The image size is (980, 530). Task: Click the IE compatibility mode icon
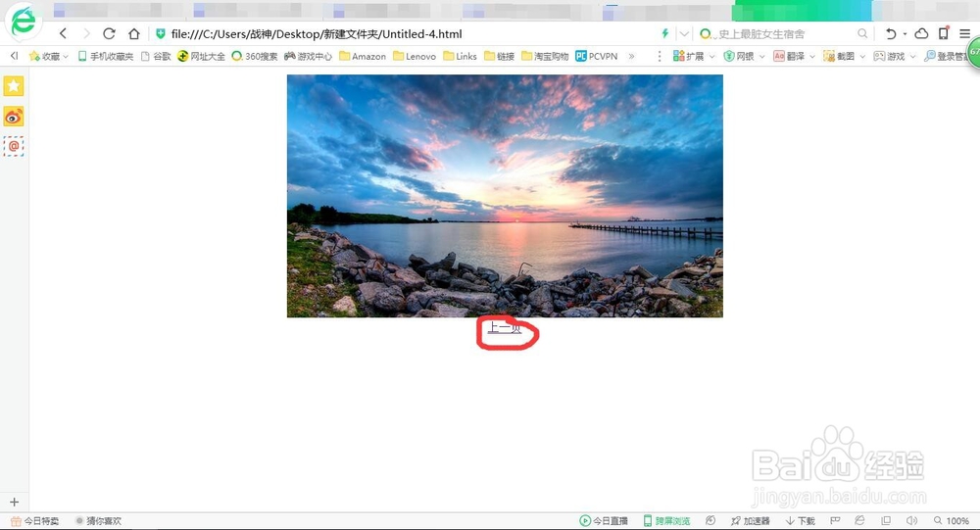click(860, 520)
